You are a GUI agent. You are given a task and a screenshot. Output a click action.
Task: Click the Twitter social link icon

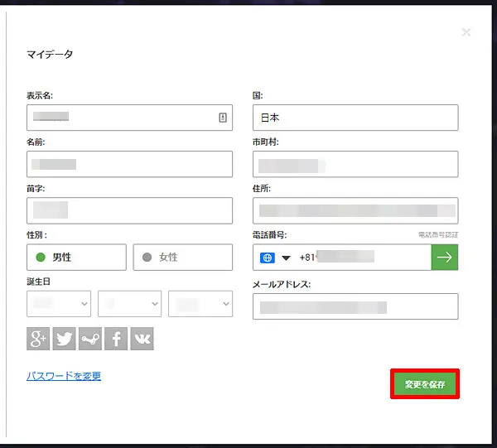click(x=64, y=339)
